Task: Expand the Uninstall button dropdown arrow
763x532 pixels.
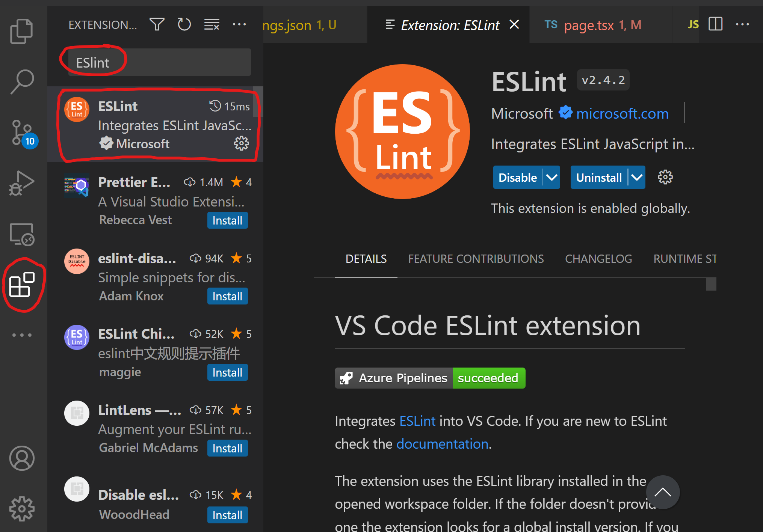Action: [637, 177]
